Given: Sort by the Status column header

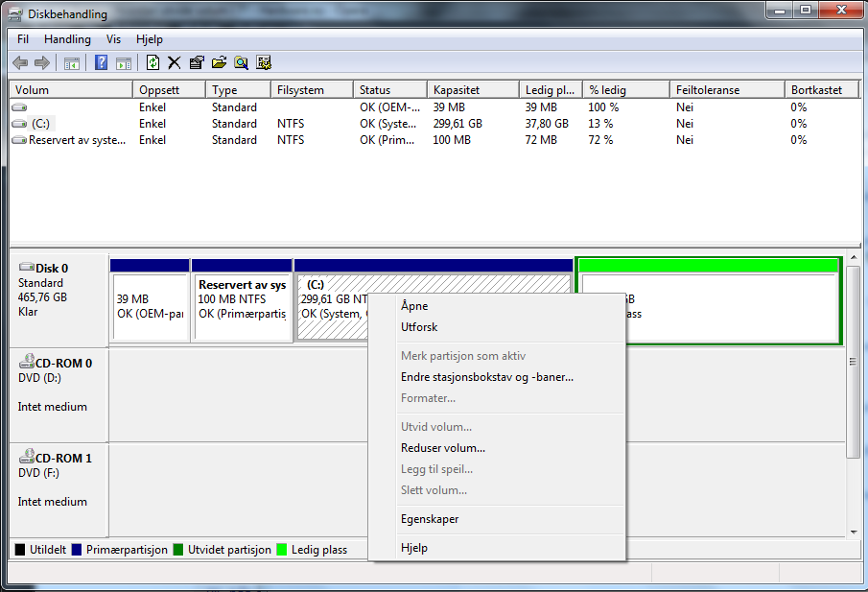Looking at the screenshot, I should point(390,90).
